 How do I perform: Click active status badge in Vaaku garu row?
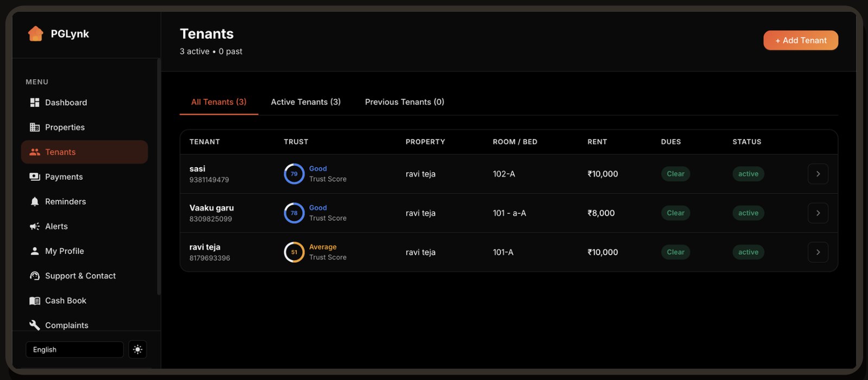coord(748,213)
